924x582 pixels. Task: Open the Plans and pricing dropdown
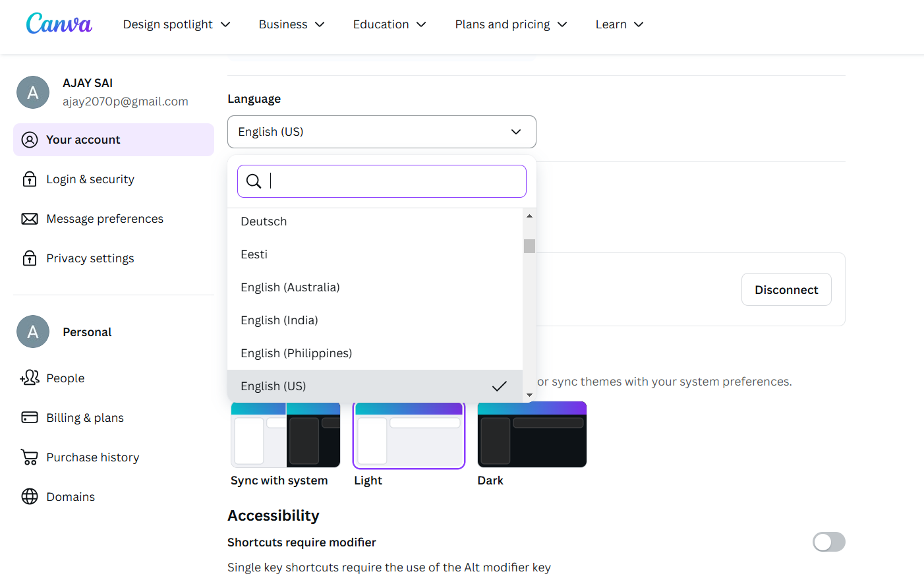tap(511, 24)
